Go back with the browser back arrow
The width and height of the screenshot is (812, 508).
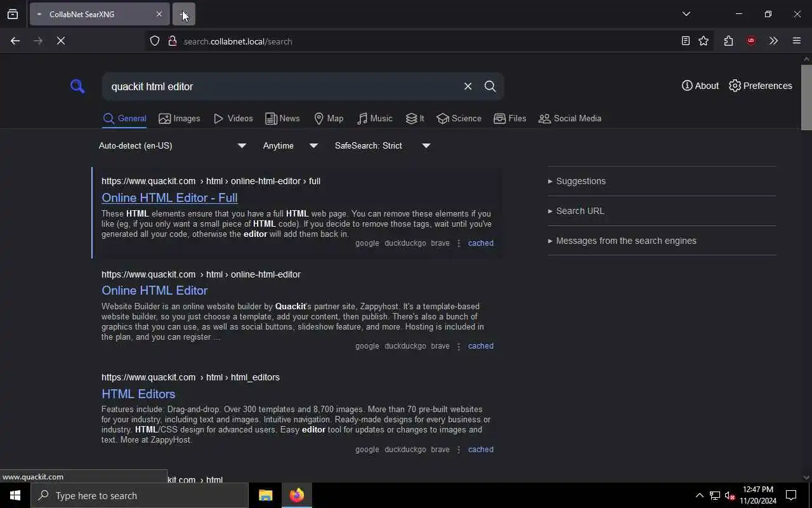(15, 41)
